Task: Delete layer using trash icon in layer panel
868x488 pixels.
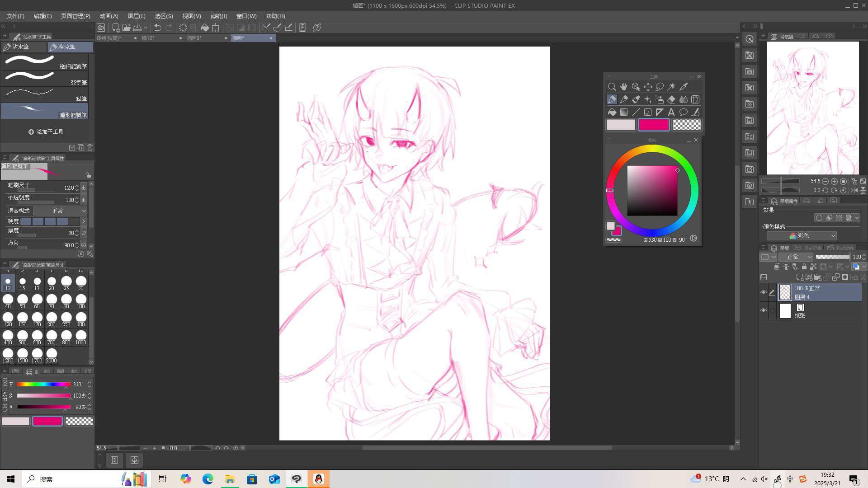Action: 863,277
